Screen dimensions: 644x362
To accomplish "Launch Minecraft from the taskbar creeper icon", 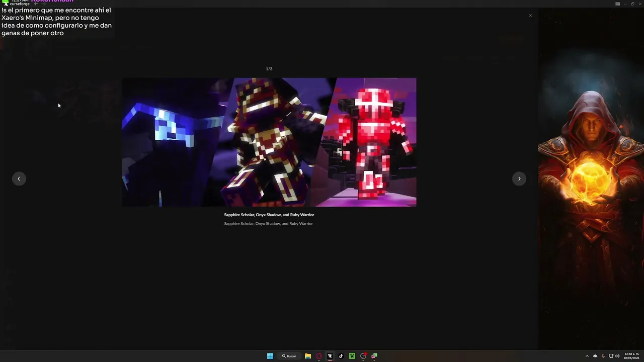I will tap(352, 356).
